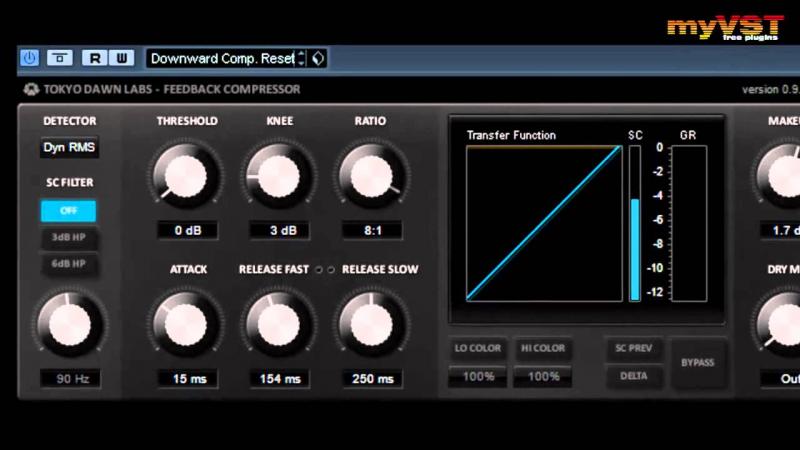Click the LO COLOR 100% value field
Screen dimensions: 800x450
point(478,377)
